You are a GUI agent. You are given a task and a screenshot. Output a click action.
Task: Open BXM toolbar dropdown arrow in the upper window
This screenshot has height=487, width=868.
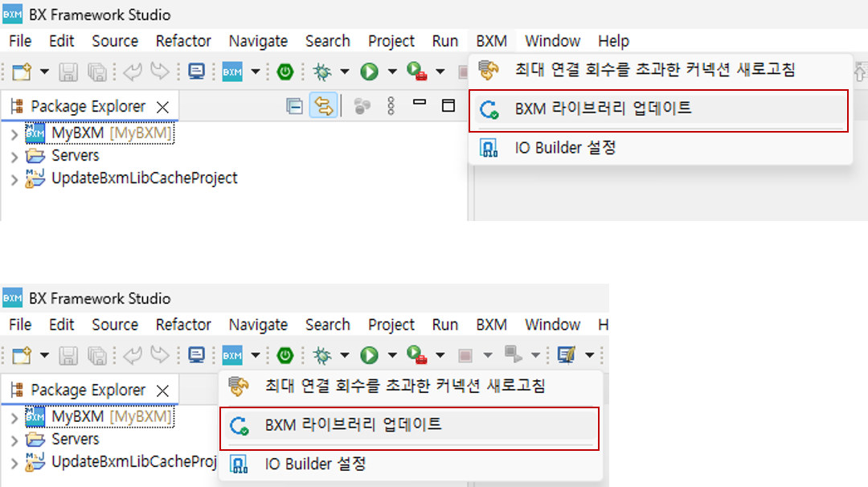tap(256, 72)
